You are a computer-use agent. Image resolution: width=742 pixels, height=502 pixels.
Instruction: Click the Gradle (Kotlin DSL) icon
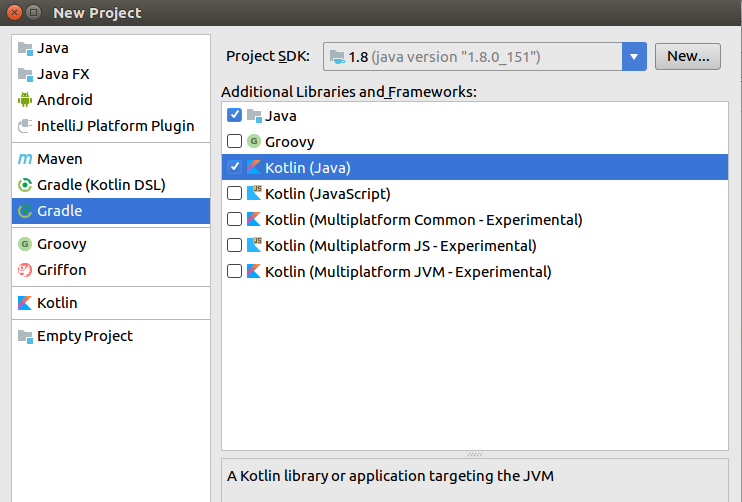[25, 185]
